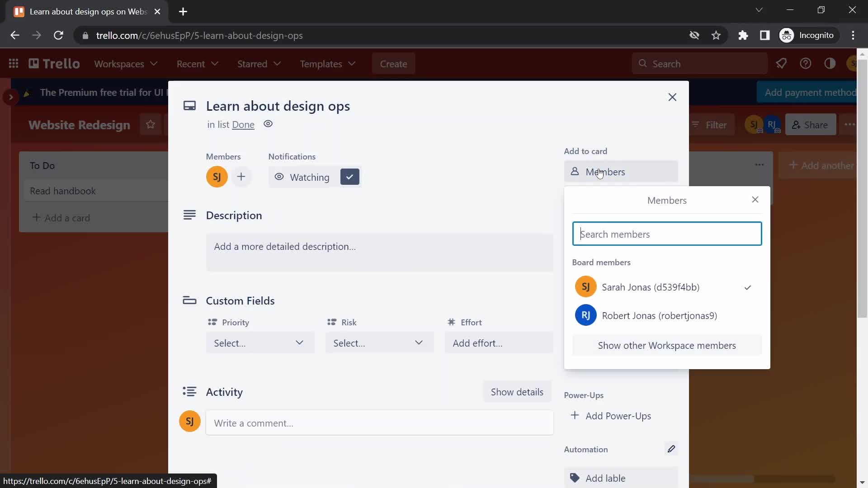Click Show details button in Activity
The height and width of the screenshot is (488, 868).
click(517, 391)
